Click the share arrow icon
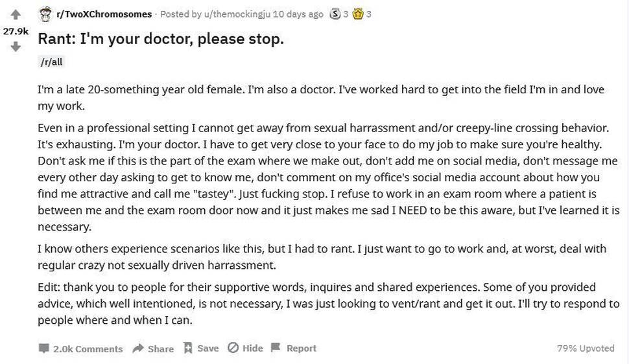This screenshot has height=364, width=629. (138, 348)
